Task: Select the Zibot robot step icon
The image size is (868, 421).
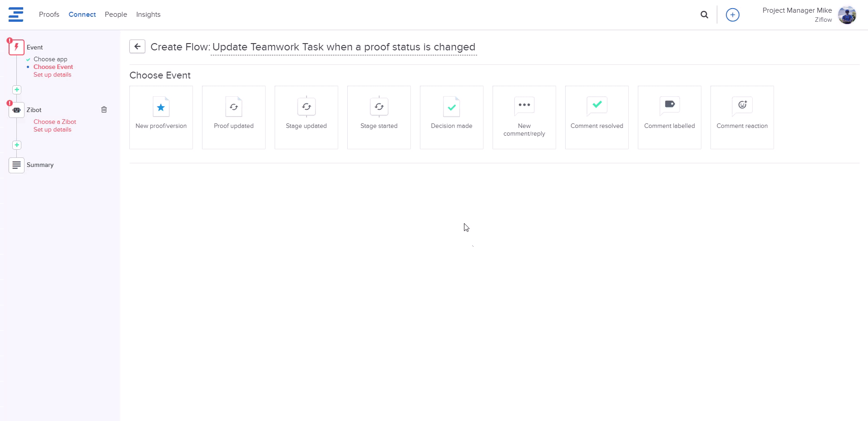Action: (17, 110)
